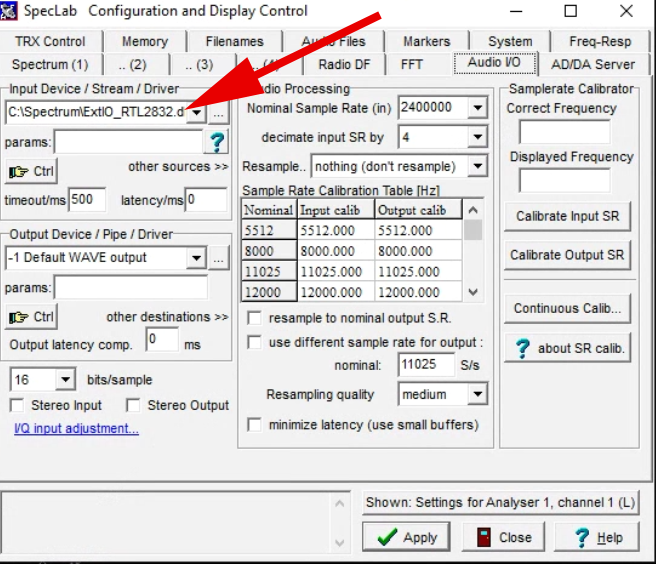
Task: Expand the input device driver dropdown
Action: coord(197,112)
